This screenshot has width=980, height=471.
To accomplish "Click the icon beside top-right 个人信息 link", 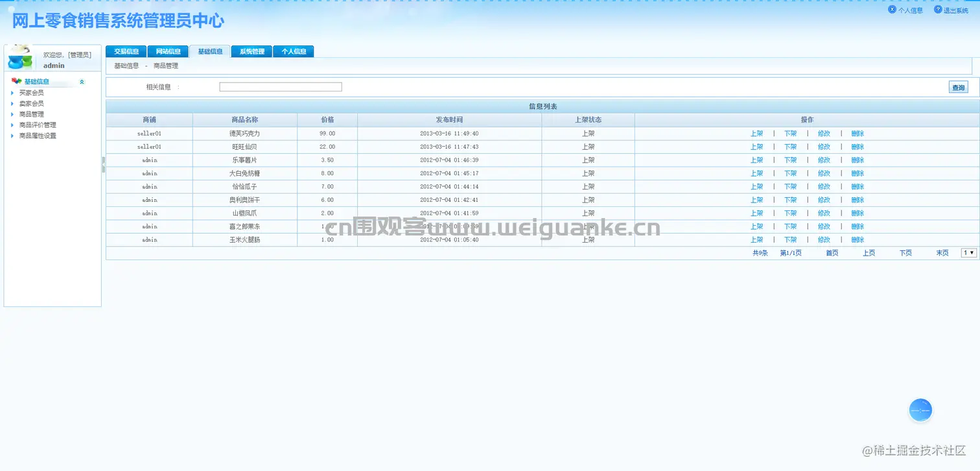I will (x=892, y=10).
